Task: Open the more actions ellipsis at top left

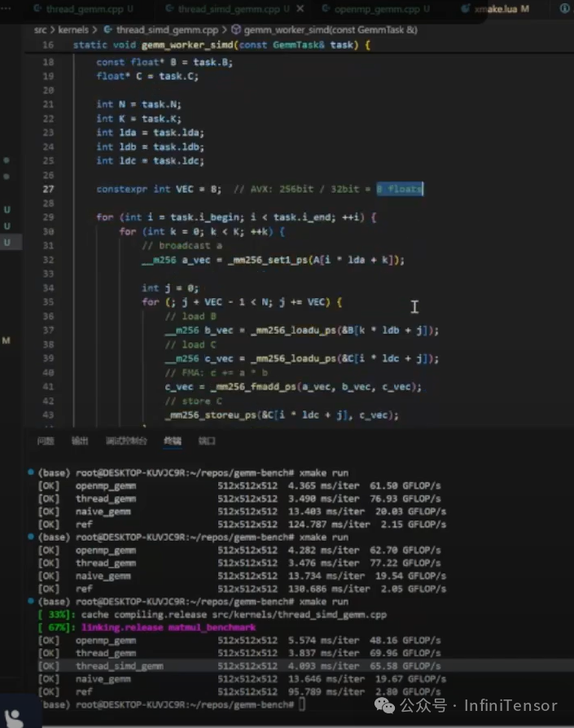Action: coord(6,8)
